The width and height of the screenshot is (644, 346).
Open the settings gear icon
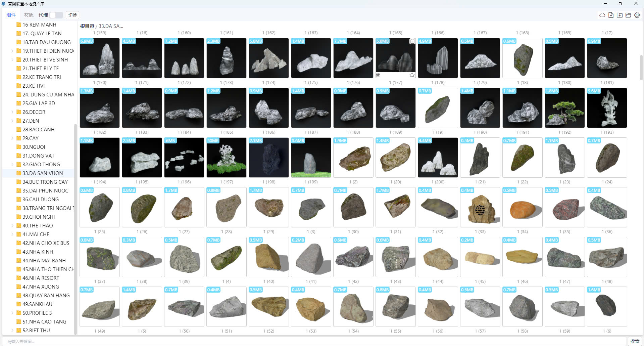tap(637, 15)
